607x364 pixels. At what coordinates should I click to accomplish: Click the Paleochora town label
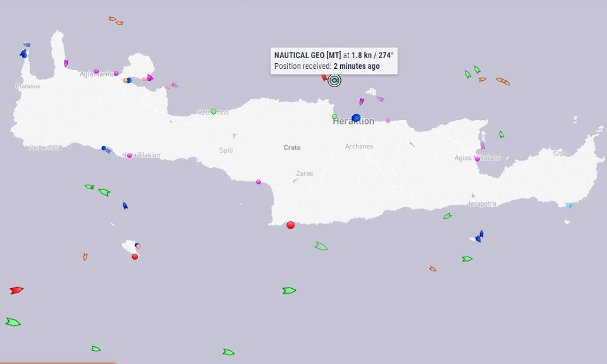pyautogui.click(x=45, y=147)
